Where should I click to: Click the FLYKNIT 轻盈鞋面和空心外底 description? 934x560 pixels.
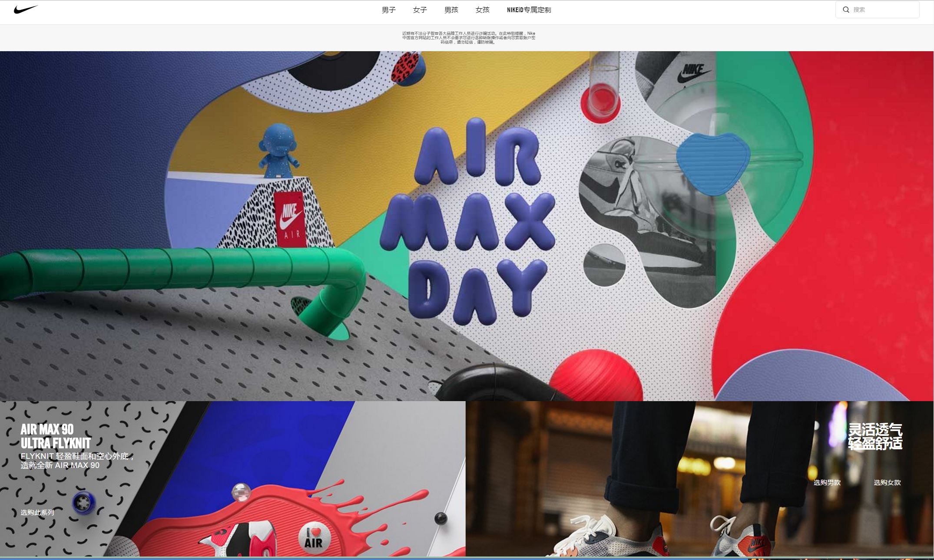(x=77, y=461)
